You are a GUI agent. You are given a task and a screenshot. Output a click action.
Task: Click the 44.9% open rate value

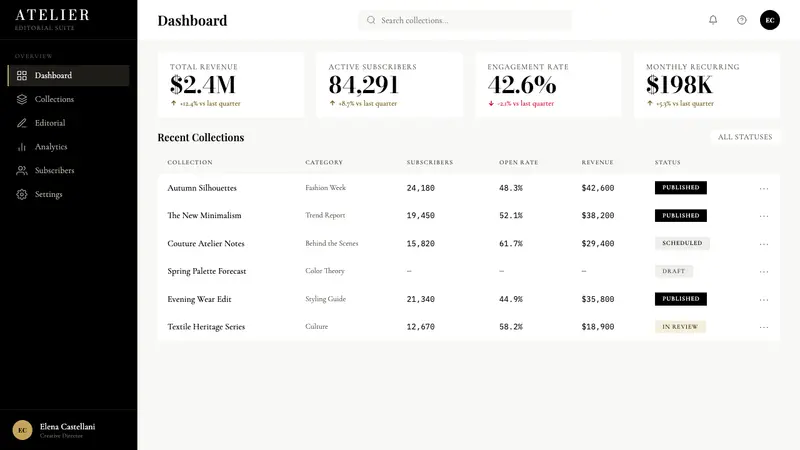[x=511, y=299]
